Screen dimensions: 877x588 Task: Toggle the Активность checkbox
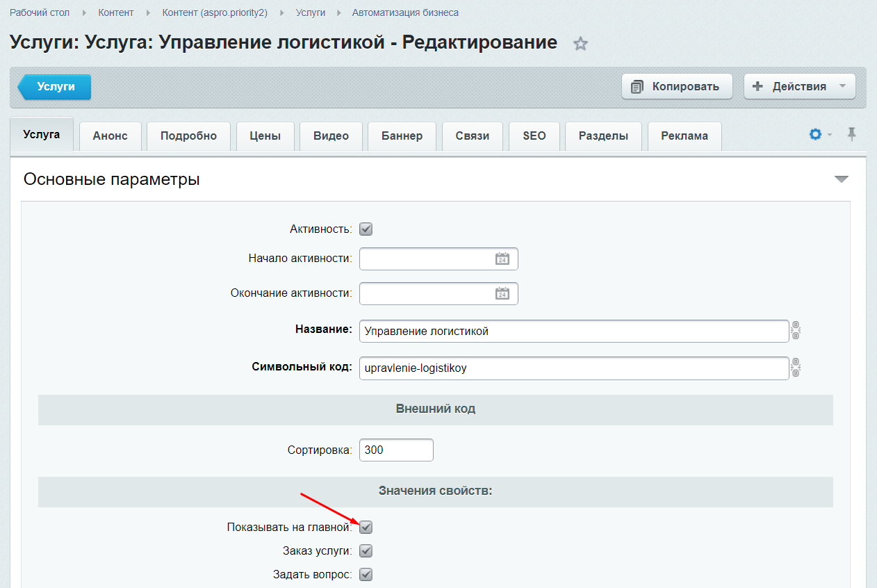click(366, 229)
